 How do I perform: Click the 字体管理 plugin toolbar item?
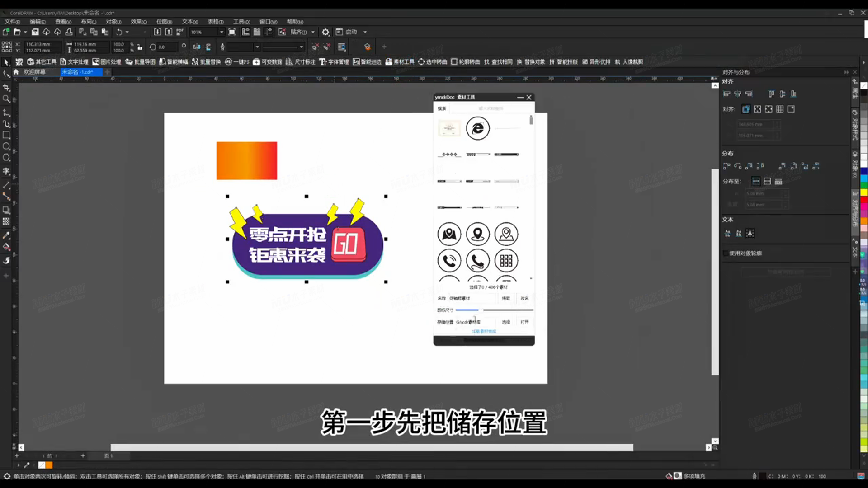(x=334, y=62)
